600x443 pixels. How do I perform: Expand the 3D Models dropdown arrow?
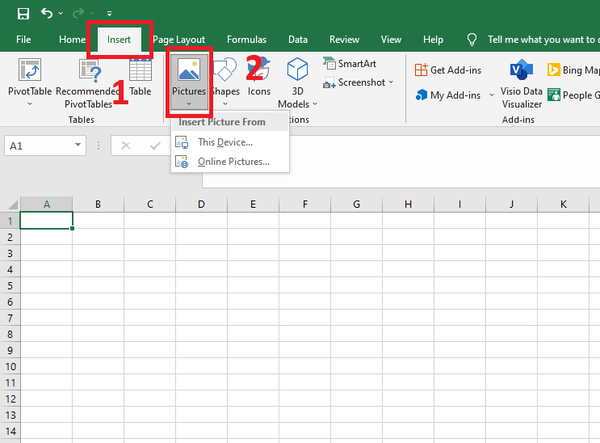coord(315,104)
